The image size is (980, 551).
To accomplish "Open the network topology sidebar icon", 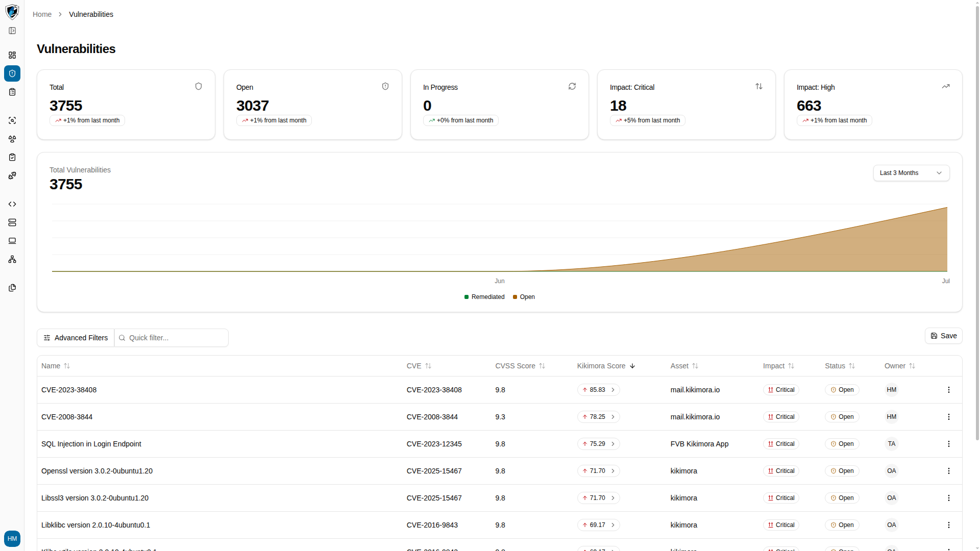I will (x=12, y=259).
